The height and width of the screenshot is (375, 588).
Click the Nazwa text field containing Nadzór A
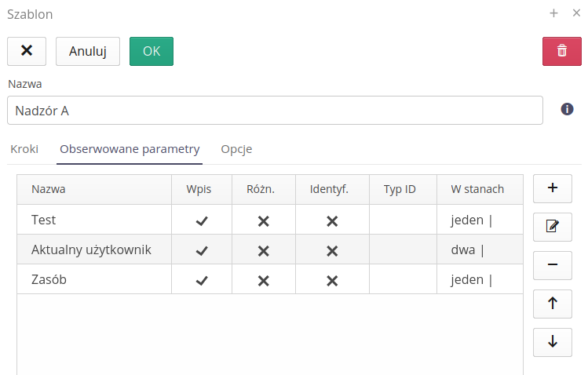click(x=275, y=111)
